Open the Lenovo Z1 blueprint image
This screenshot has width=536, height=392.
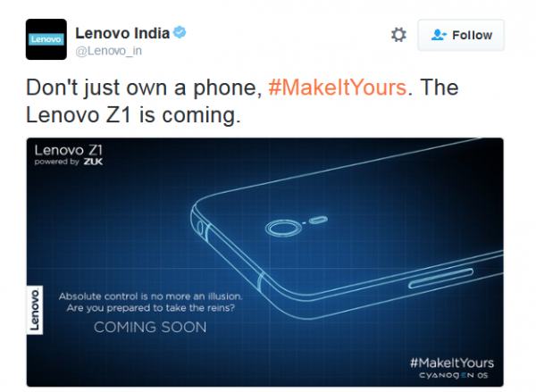(x=265, y=263)
